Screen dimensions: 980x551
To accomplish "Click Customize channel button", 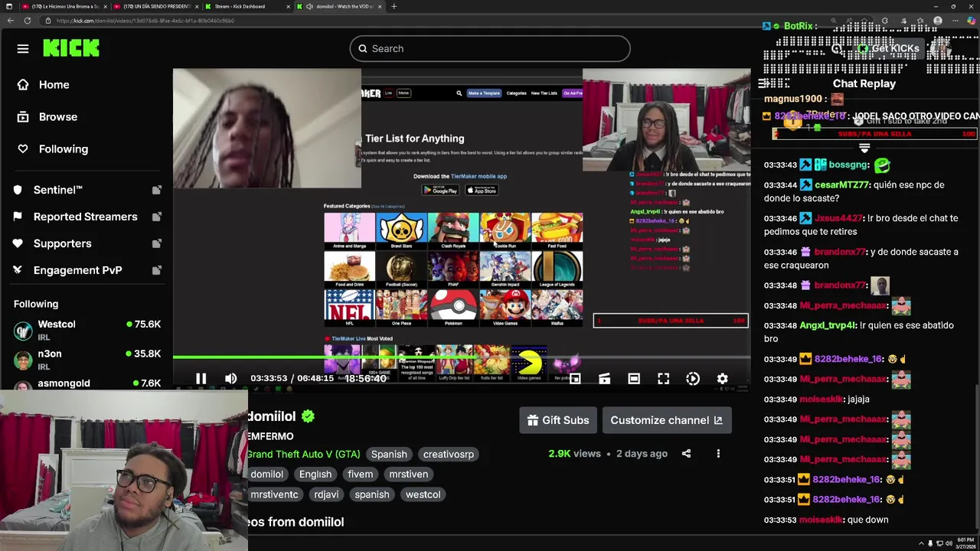I will (x=666, y=420).
